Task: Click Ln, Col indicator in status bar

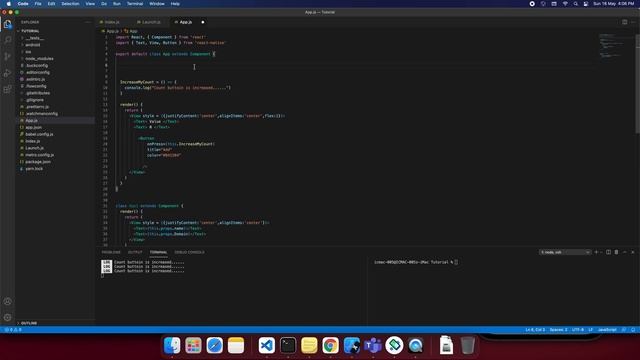Action: click(535, 330)
